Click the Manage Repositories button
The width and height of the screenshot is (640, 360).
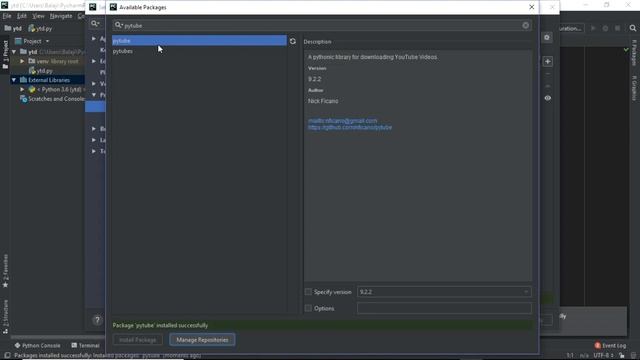pyautogui.click(x=202, y=340)
